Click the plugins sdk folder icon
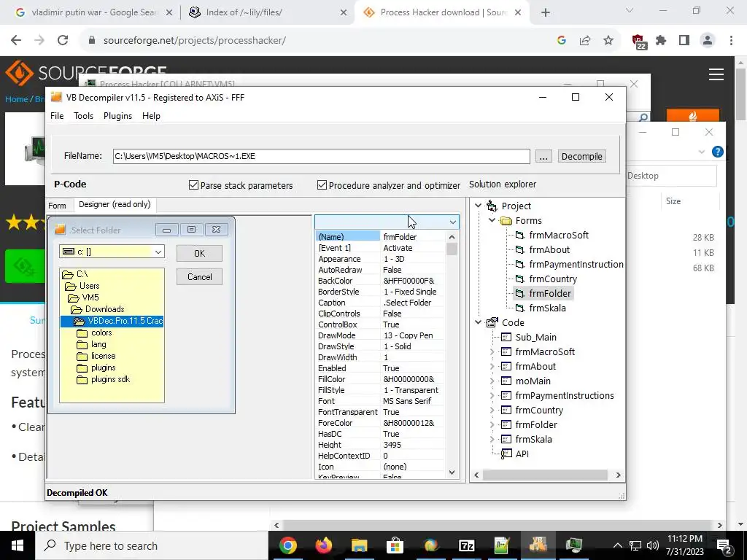 pos(82,379)
